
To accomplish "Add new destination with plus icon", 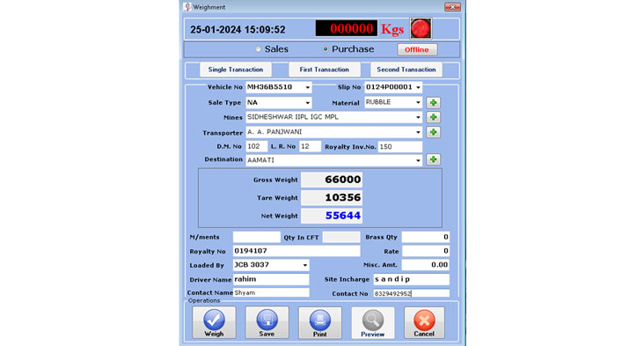I will [434, 159].
